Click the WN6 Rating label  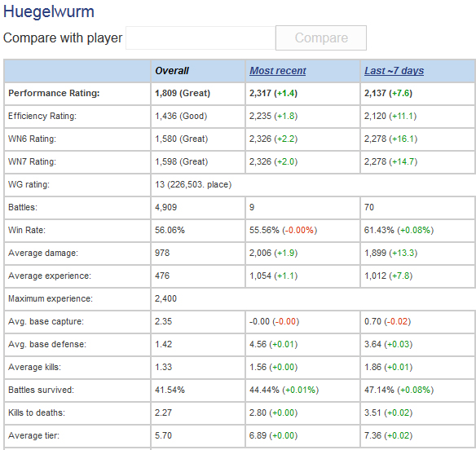tap(32, 139)
